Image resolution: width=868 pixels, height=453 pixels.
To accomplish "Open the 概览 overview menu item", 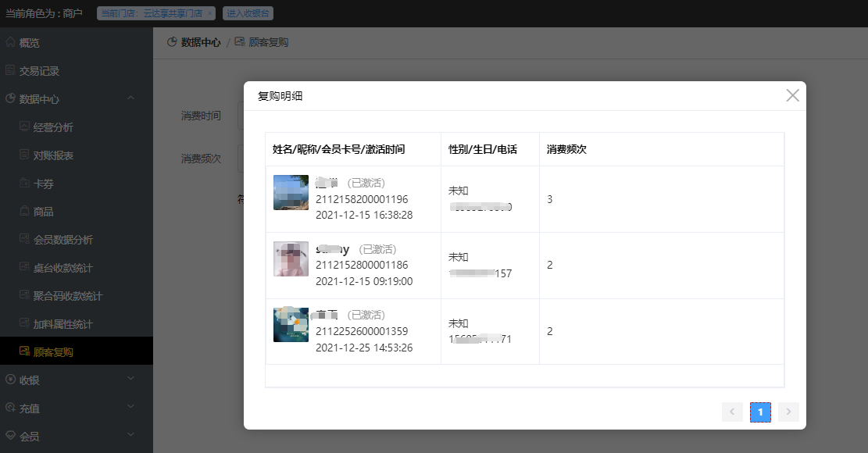I will click(77, 43).
